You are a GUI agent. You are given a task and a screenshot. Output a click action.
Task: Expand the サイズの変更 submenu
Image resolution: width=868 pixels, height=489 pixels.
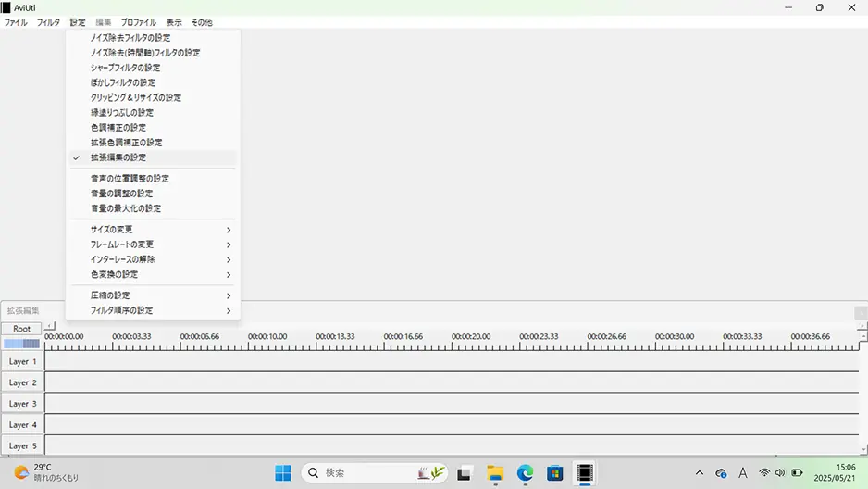click(153, 230)
